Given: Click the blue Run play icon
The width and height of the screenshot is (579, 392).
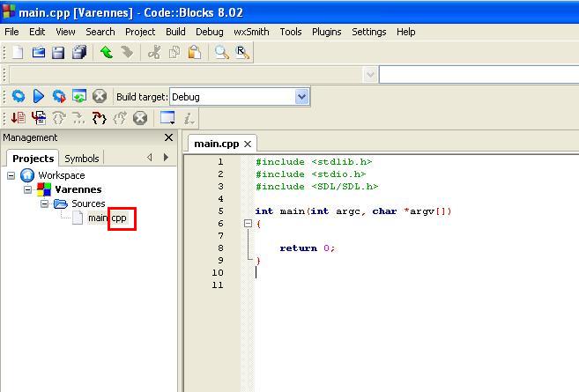Looking at the screenshot, I should coord(39,96).
